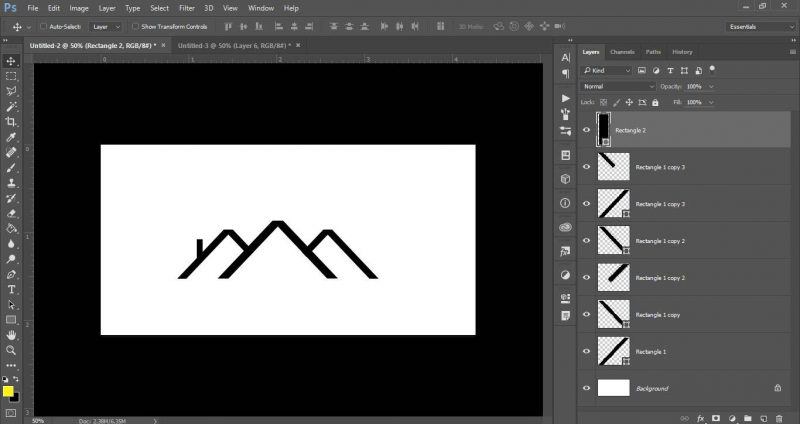The height and width of the screenshot is (424, 800).
Task: Select the Type tool in toolbar
Action: [x=11, y=289]
